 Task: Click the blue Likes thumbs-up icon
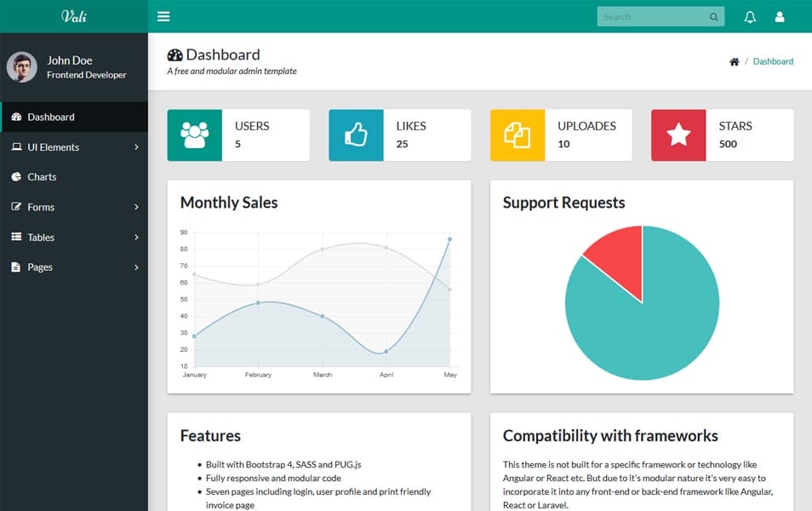click(x=356, y=135)
